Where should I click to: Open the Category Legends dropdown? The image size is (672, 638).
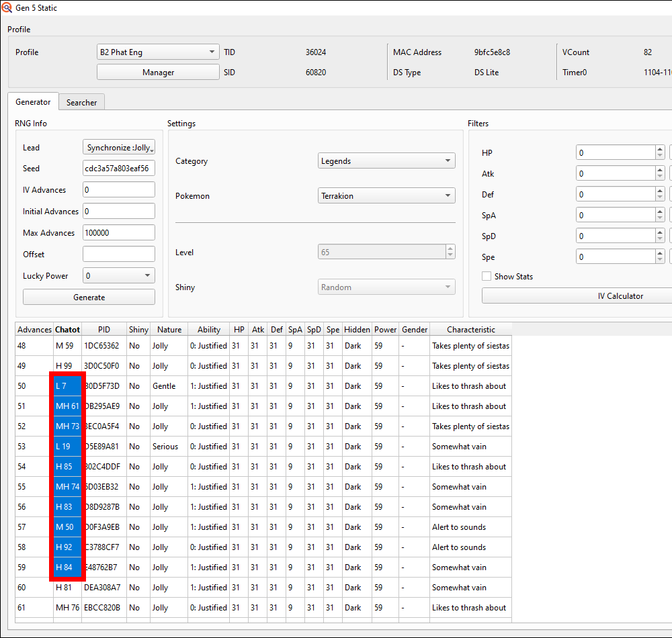pyautogui.click(x=386, y=161)
